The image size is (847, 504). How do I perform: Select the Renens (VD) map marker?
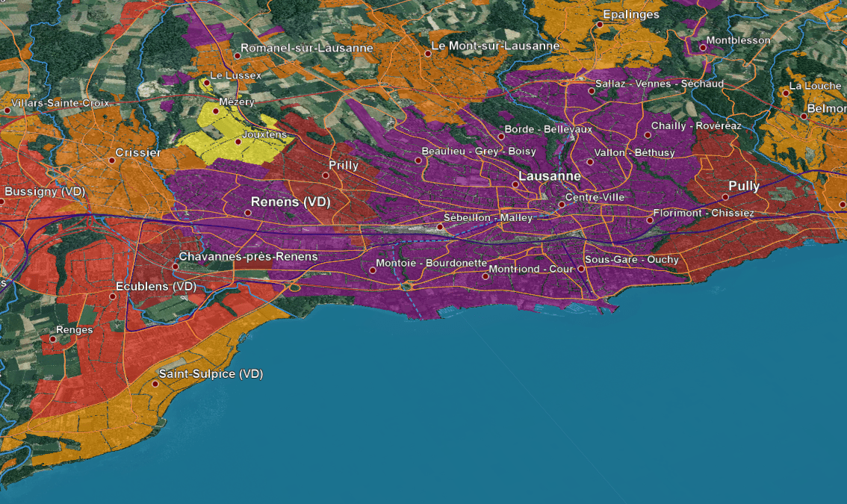(246, 214)
